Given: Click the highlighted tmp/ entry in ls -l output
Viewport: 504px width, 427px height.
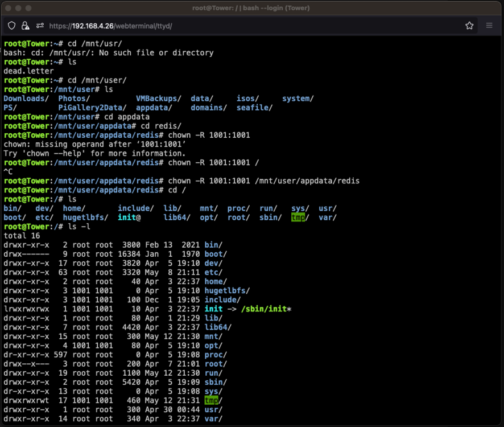Looking at the screenshot, I should pyautogui.click(x=213, y=400).
